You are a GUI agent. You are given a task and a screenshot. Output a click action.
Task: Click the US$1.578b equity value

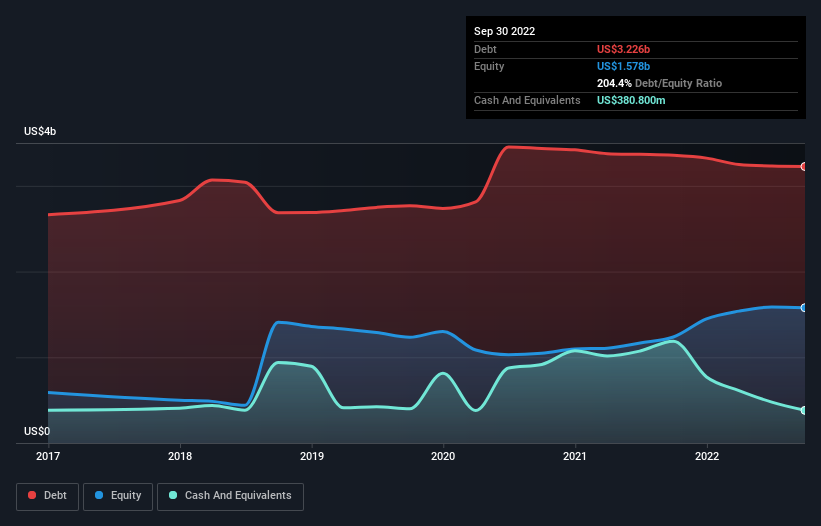coord(623,66)
